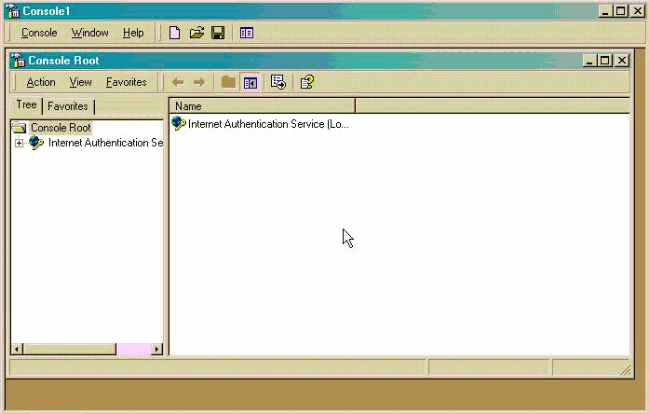Open the Favorites menu
Screen dimensions: 649x414
[126, 82]
